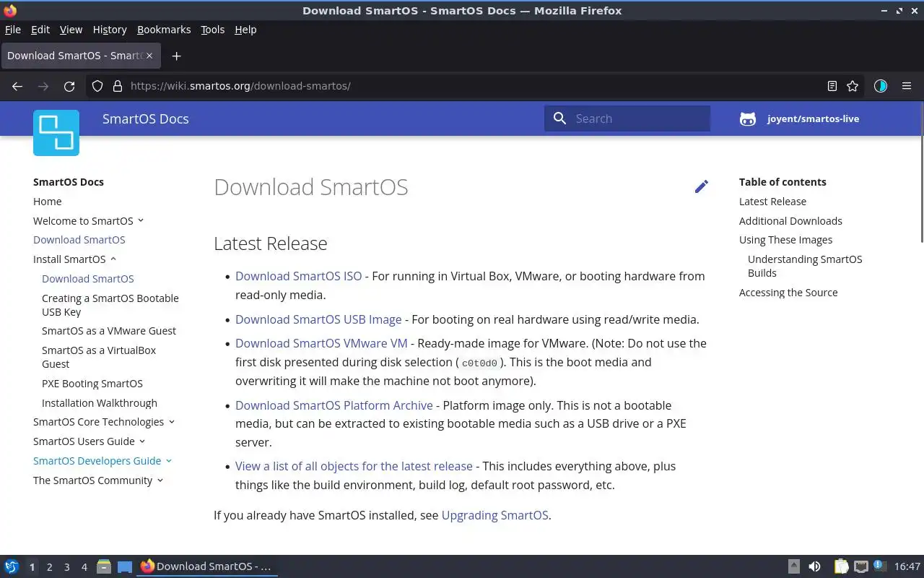Jump to Accessing the Source in contents
The image size is (924, 578).
point(788,292)
